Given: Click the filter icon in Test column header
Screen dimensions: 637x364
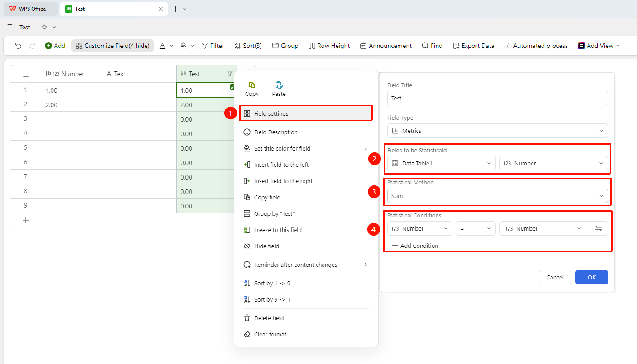Looking at the screenshot, I should pos(229,74).
